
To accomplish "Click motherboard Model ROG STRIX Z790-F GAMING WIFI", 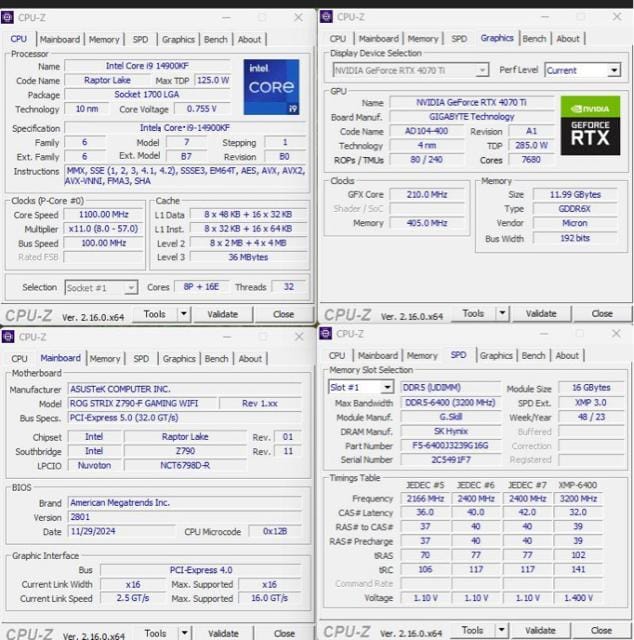I will (x=142, y=403).
